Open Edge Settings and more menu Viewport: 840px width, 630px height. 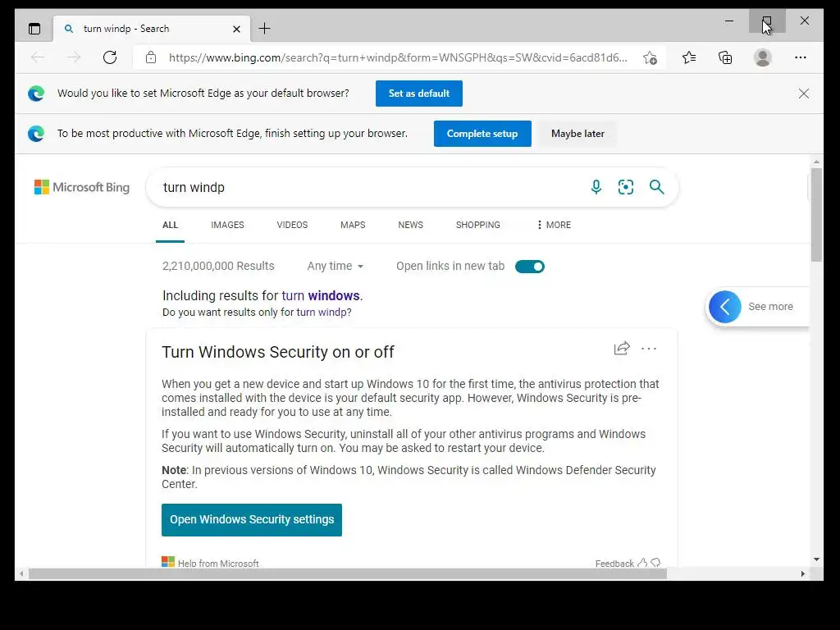click(x=801, y=57)
